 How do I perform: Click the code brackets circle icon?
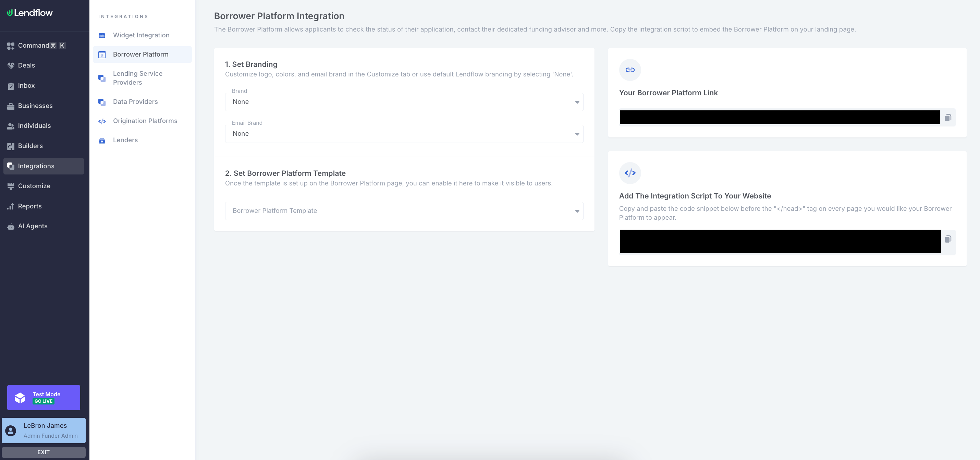click(x=630, y=173)
